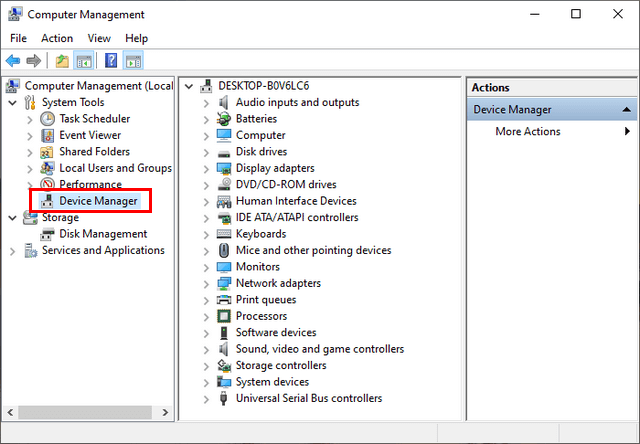Click the Print queues printer icon
The width and height of the screenshot is (640, 444).
pos(224,300)
